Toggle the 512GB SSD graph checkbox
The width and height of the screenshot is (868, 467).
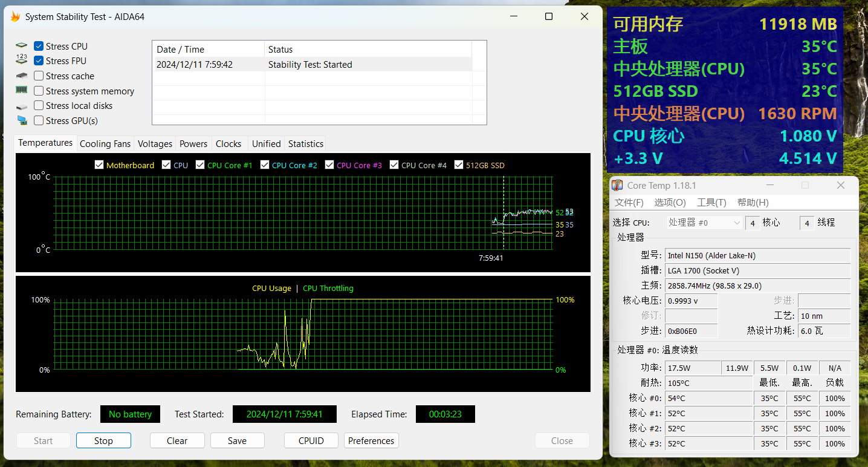(459, 165)
